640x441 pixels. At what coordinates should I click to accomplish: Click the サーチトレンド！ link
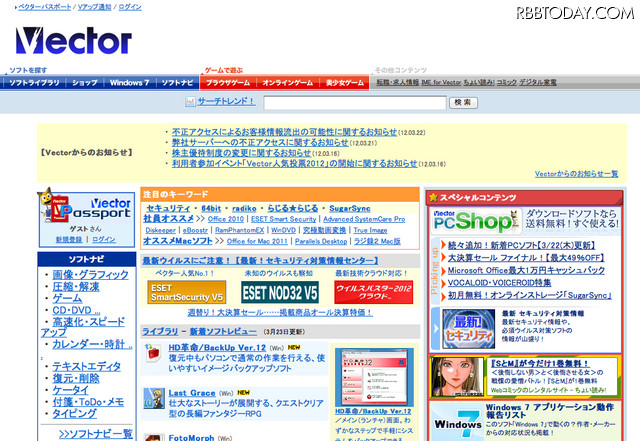coord(227,101)
